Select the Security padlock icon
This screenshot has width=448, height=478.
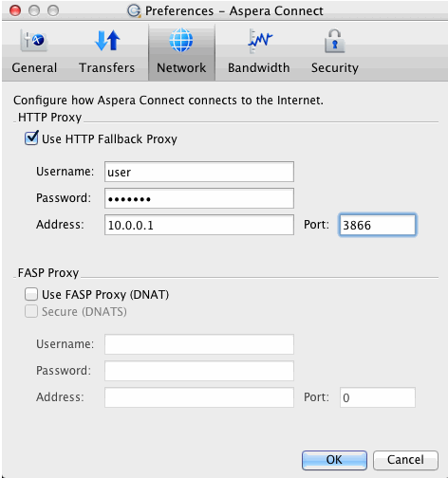coord(334,41)
